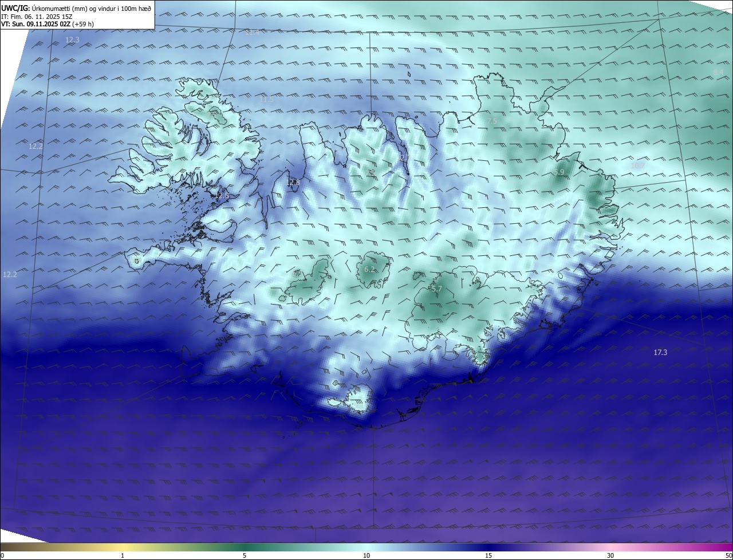This screenshot has height=560, width=733.
Task: Click the 11.4 value label
Action: [252, 33]
